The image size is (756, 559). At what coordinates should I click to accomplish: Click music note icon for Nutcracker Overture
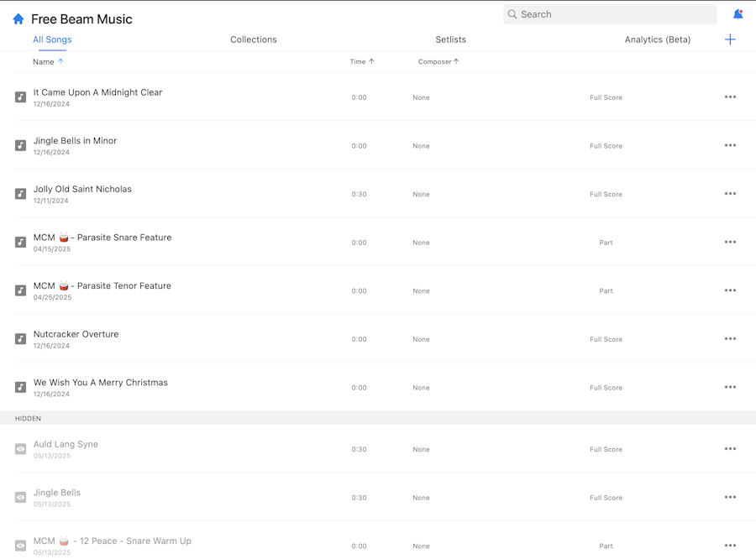[21, 339]
